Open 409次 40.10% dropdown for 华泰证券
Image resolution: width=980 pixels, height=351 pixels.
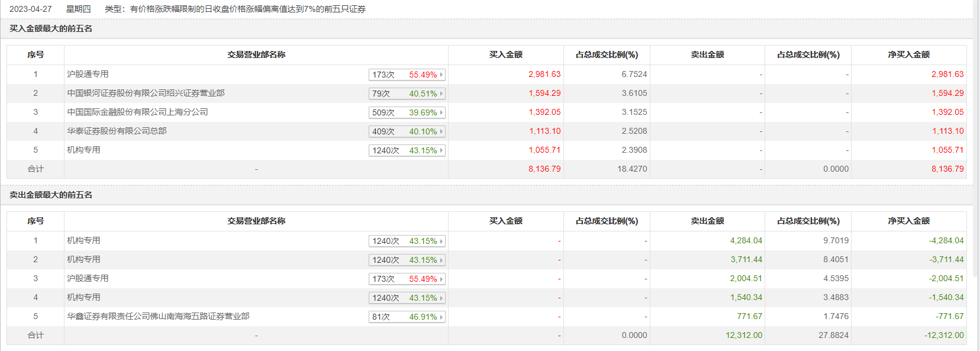click(x=407, y=131)
